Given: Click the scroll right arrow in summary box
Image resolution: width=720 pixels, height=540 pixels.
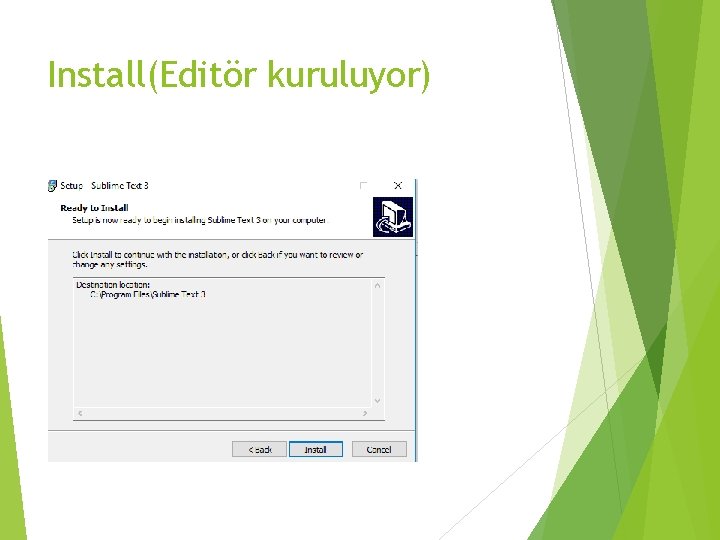Looking at the screenshot, I should [365, 413].
